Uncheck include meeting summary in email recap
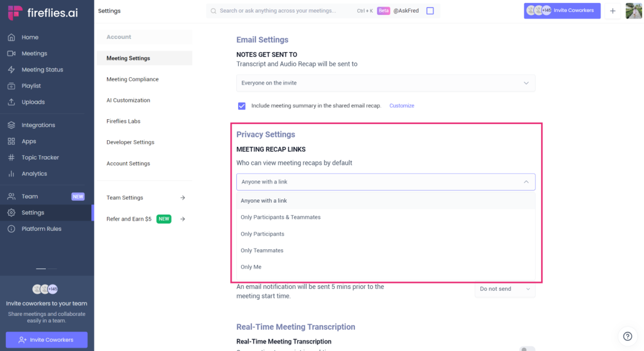 point(241,106)
